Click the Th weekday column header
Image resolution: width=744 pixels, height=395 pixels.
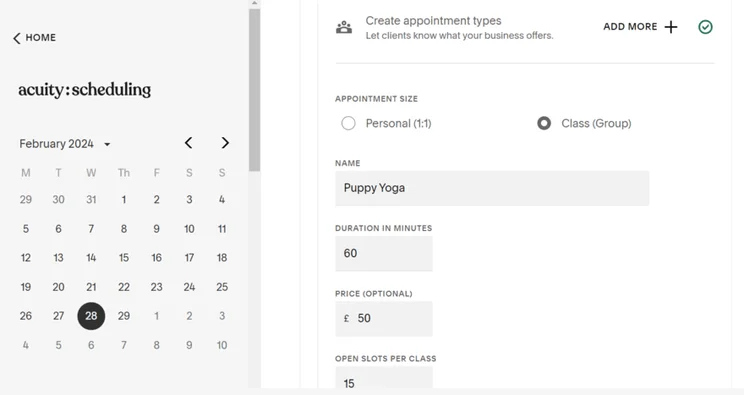(x=124, y=173)
